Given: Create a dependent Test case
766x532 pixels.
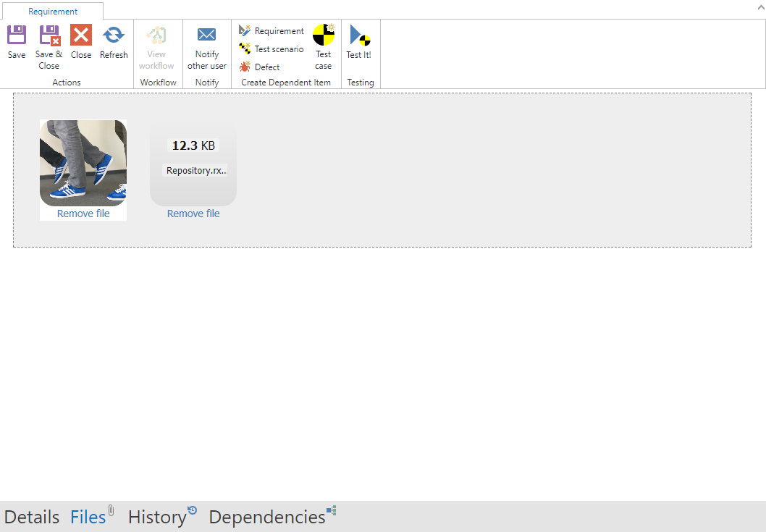Looking at the screenshot, I should [323, 35].
